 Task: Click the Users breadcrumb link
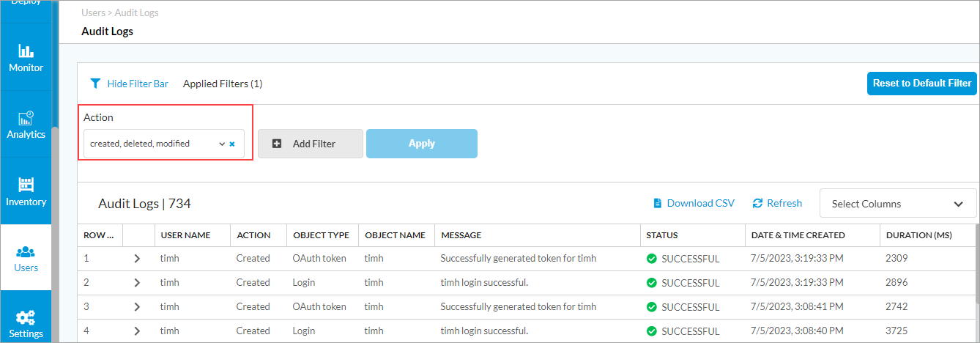(93, 12)
